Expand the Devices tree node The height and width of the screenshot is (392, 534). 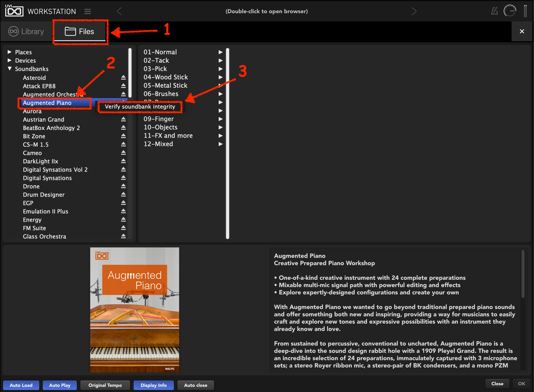[10, 60]
